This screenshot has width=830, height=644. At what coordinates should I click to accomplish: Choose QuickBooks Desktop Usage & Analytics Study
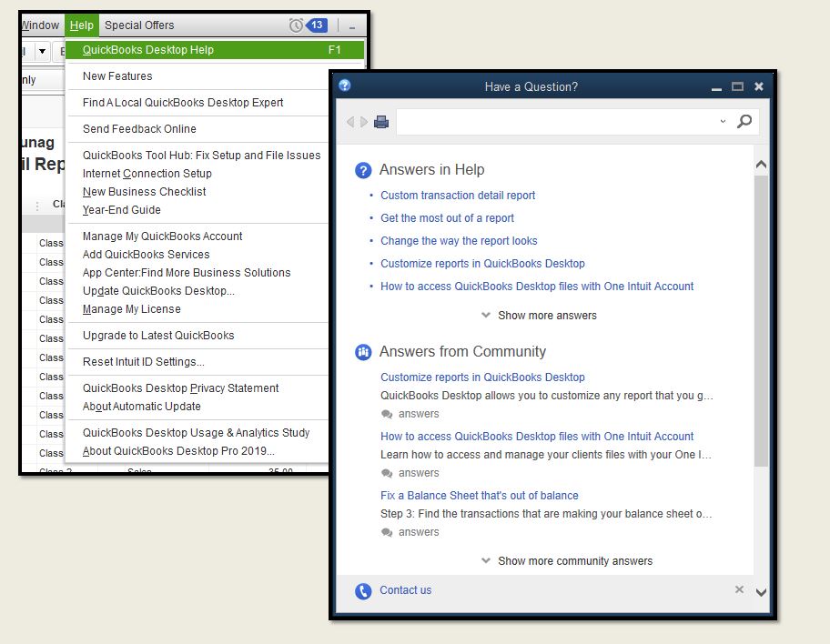[196, 433]
